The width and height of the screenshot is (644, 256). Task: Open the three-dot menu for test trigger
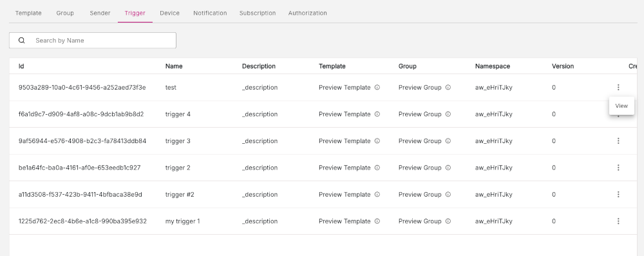pyautogui.click(x=618, y=87)
